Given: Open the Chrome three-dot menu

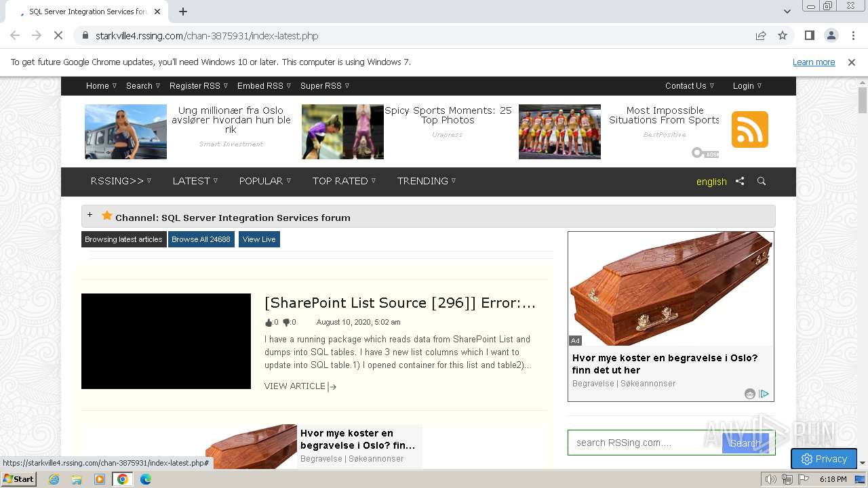Looking at the screenshot, I should point(852,35).
